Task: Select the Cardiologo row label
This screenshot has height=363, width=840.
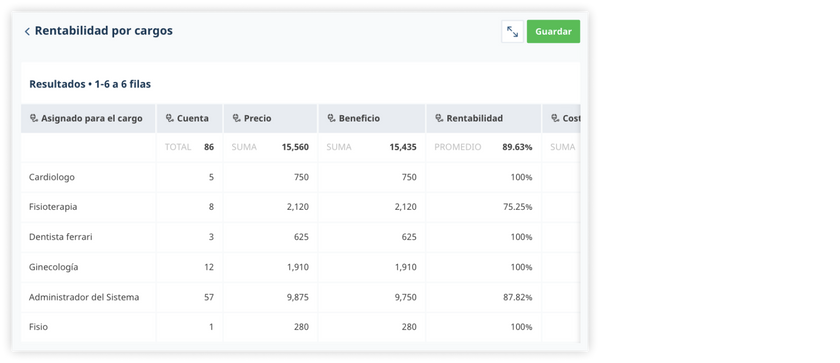Action: point(51,177)
